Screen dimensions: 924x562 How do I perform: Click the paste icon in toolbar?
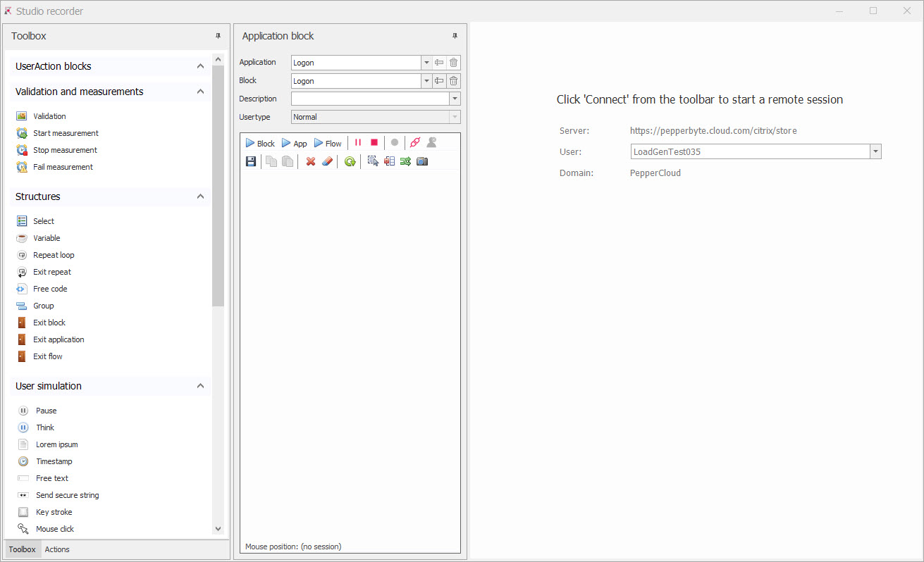click(288, 161)
